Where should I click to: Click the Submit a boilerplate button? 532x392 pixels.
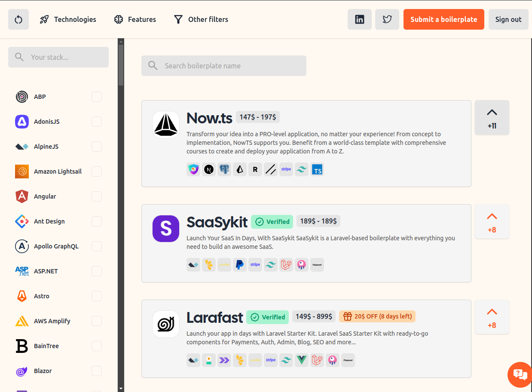coord(443,19)
